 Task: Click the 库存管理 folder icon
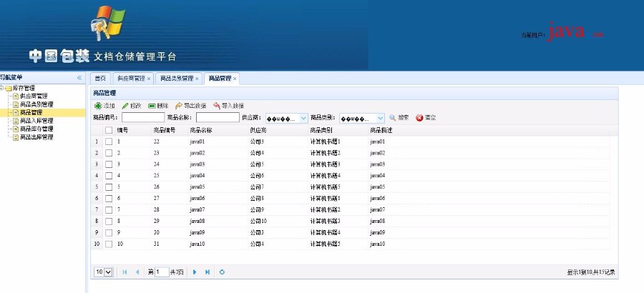[8, 88]
